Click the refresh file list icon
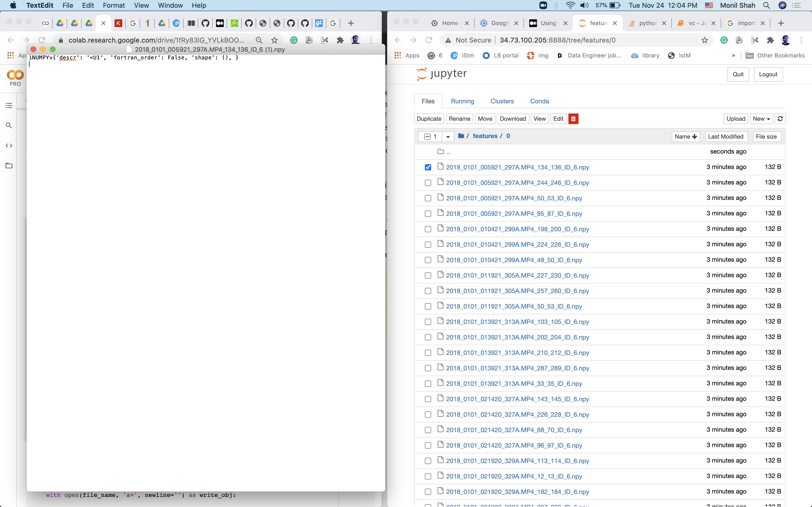812x507 pixels. (x=780, y=119)
